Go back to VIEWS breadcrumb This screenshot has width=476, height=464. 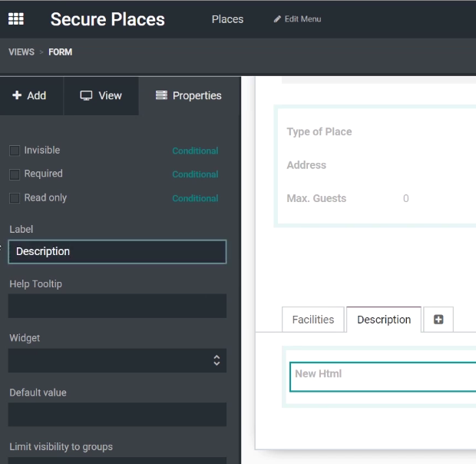click(x=21, y=52)
